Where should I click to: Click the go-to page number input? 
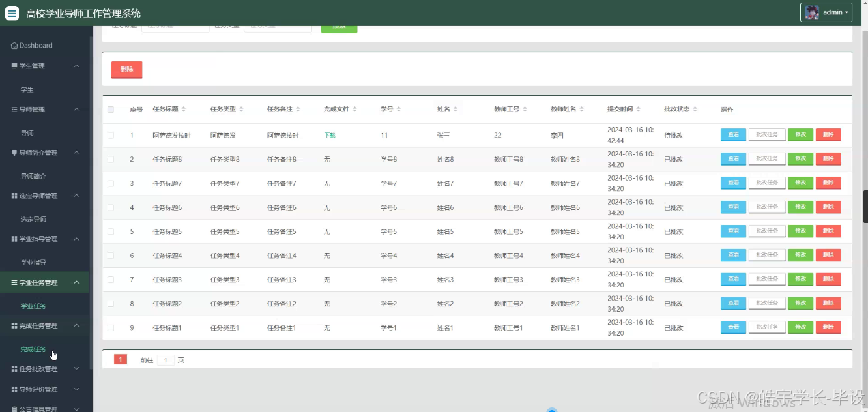166,360
